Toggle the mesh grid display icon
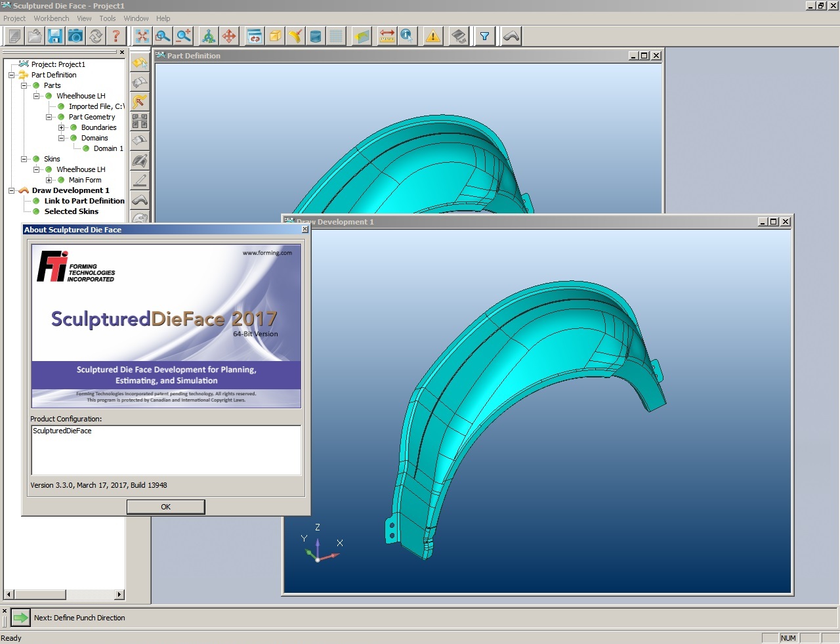The height and width of the screenshot is (644, 840). pyautogui.click(x=336, y=36)
